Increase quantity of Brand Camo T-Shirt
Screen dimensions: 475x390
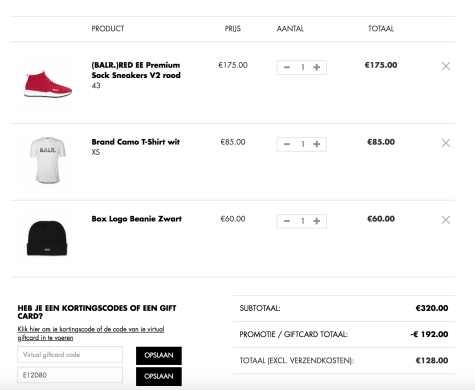click(x=317, y=144)
